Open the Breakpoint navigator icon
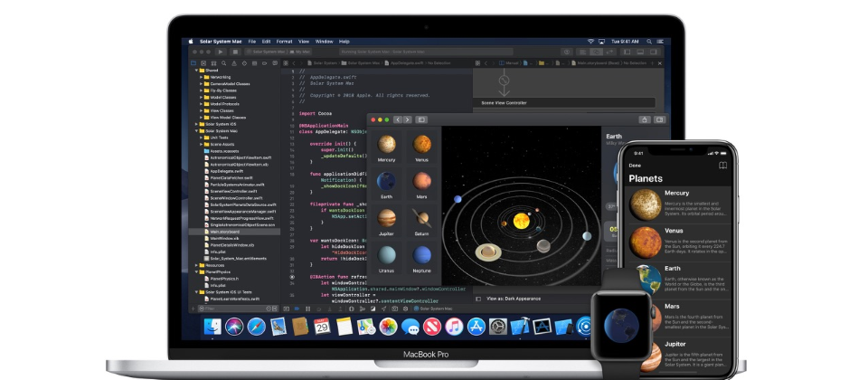 [x=263, y=63]
